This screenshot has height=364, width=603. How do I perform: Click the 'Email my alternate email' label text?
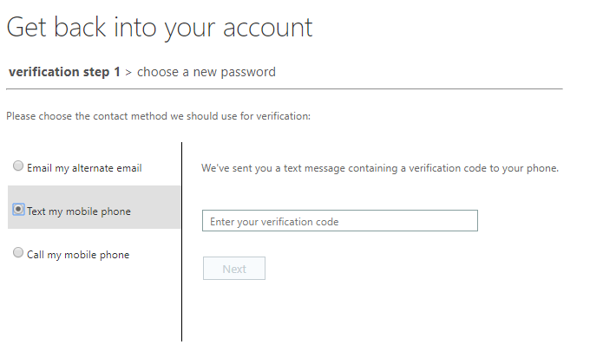(x=84, y=168)
